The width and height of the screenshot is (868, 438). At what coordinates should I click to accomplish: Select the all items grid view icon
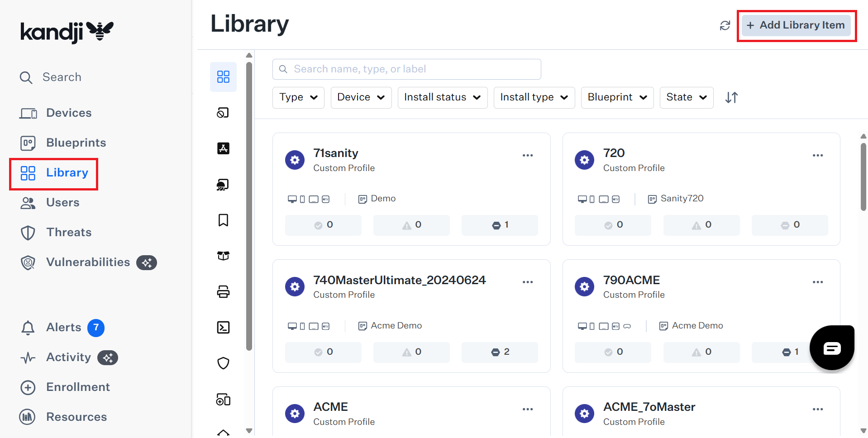coord(223,77)
